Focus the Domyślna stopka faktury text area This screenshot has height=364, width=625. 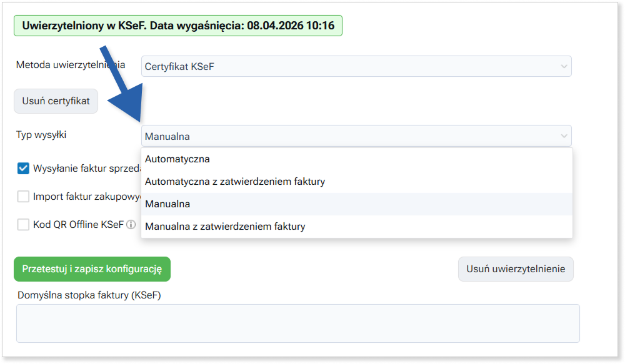[297, 323]
